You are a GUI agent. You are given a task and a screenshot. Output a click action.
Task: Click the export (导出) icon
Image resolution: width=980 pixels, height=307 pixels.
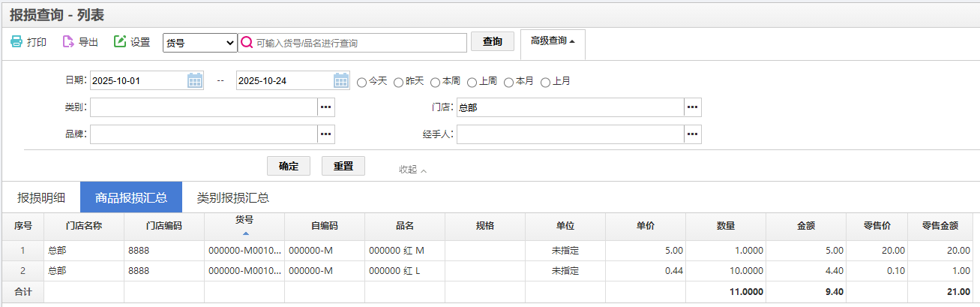[68, 42]
